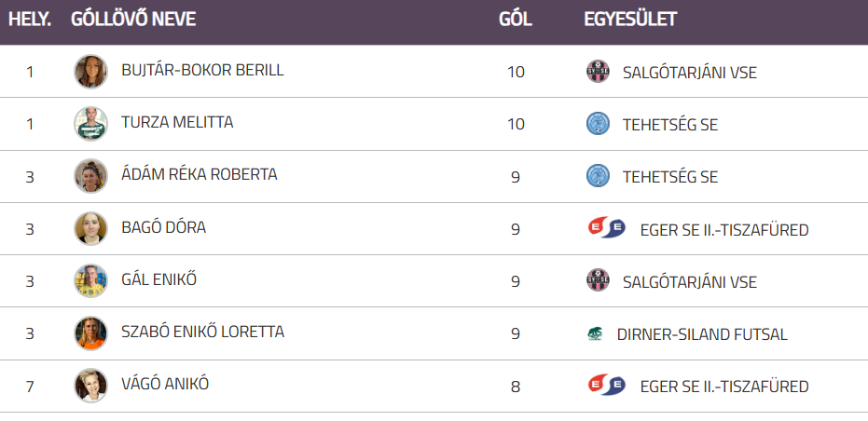Select Bagó Dóra's profile picture
This screenshot has width=868, height=421.
(x=90, y=228)
